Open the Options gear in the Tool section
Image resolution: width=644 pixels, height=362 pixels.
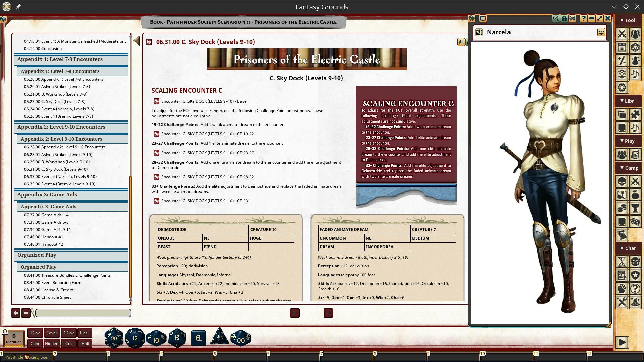(622, 87)
